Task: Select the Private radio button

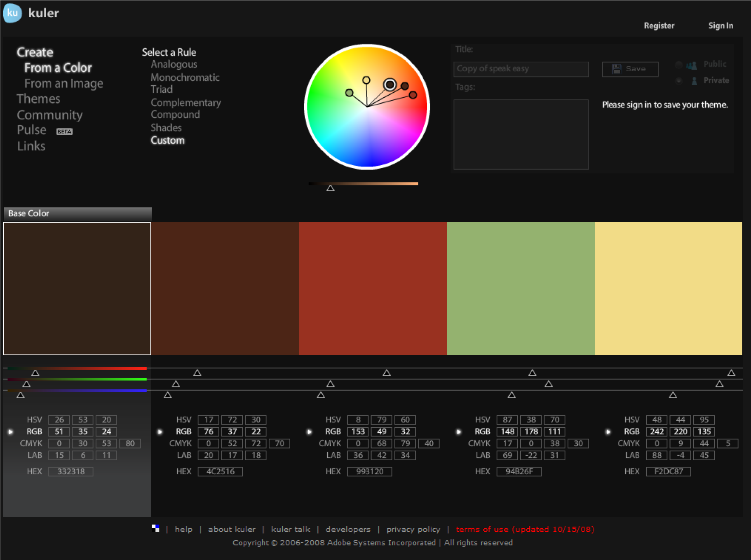Action: point(679,81)
